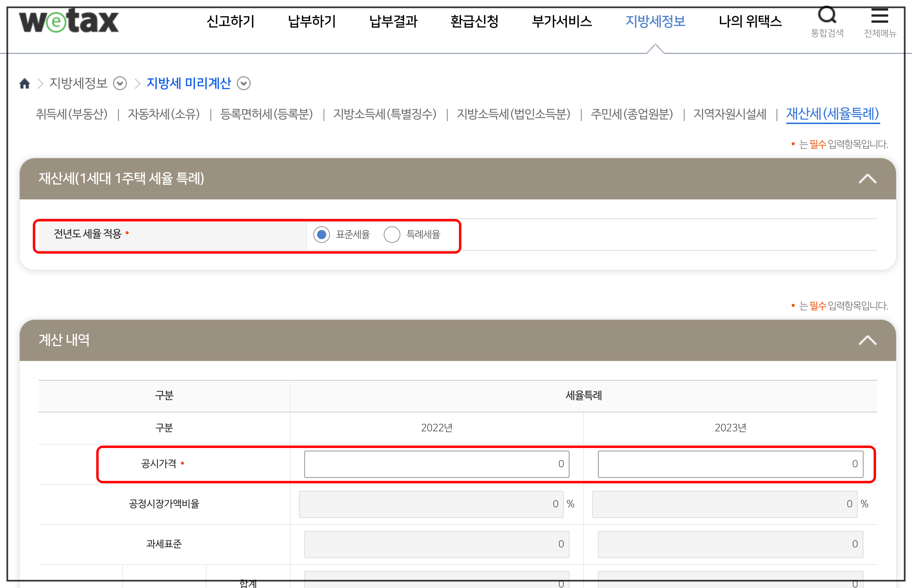
Task: Switch to 취득세(부동산) tab
Action: point(72,114)
